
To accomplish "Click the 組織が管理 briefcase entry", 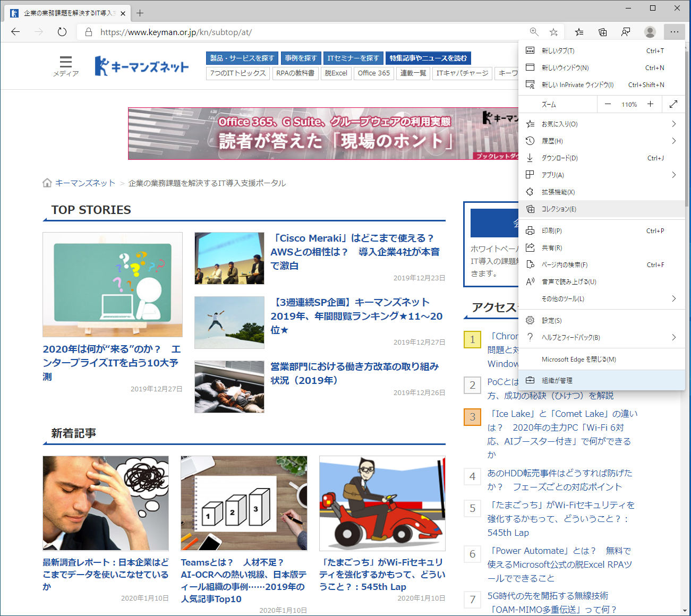I will tap(601, 380).
